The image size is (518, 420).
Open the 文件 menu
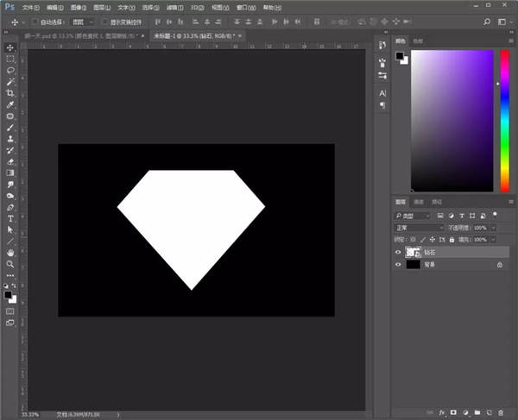coord(30,6)
